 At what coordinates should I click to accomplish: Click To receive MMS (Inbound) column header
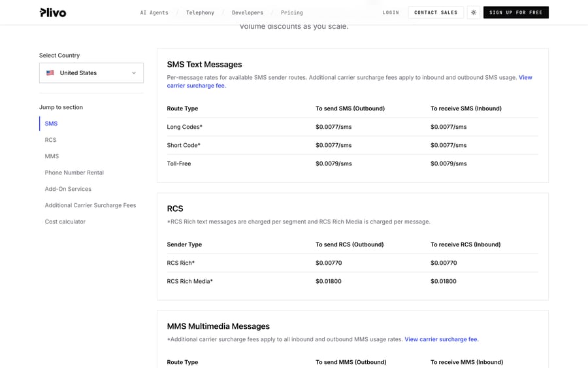(x=466, y=362)
